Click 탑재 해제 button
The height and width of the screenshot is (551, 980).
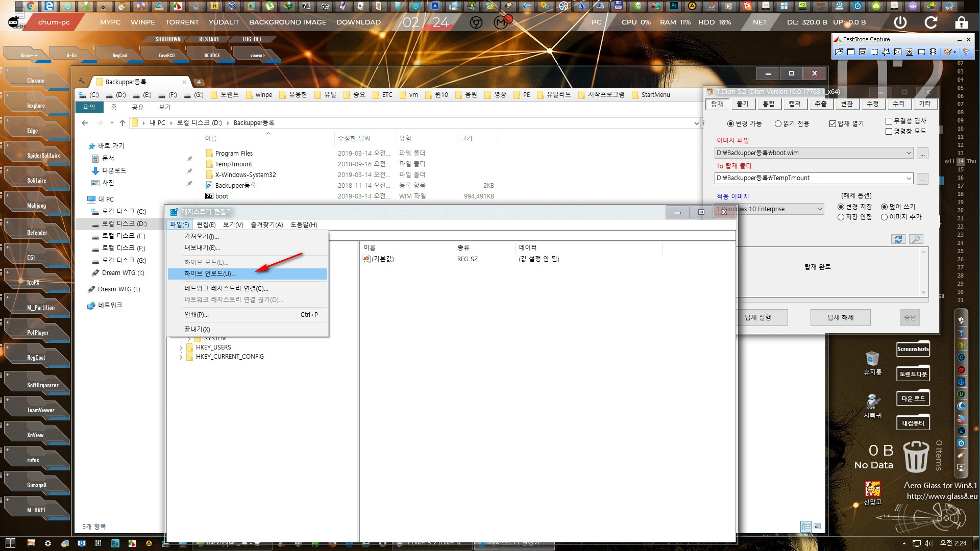(x=841, y=317)
